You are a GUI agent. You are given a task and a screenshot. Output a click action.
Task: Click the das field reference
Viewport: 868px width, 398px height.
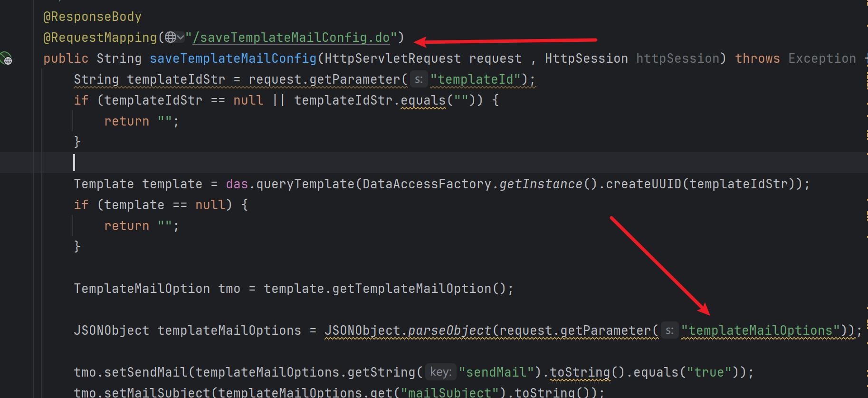coord(237,184)
